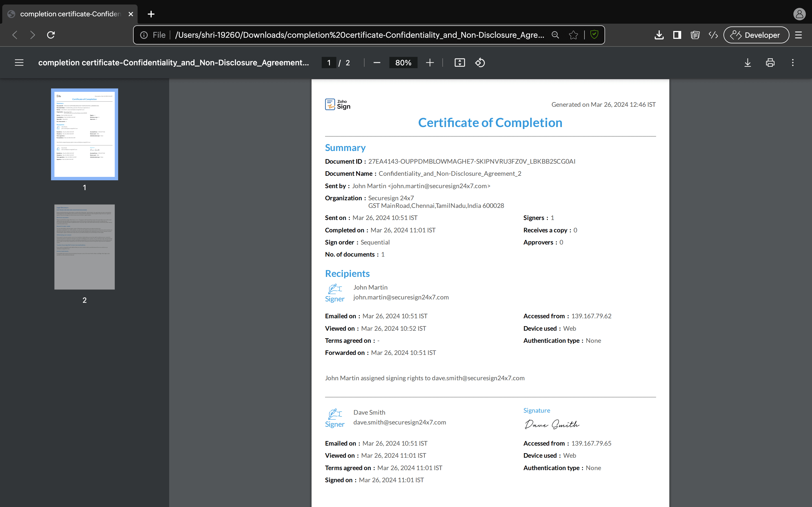Screen dimensions: 812x507
Task: Click the fit to page icon
Action: pos(460,63)
